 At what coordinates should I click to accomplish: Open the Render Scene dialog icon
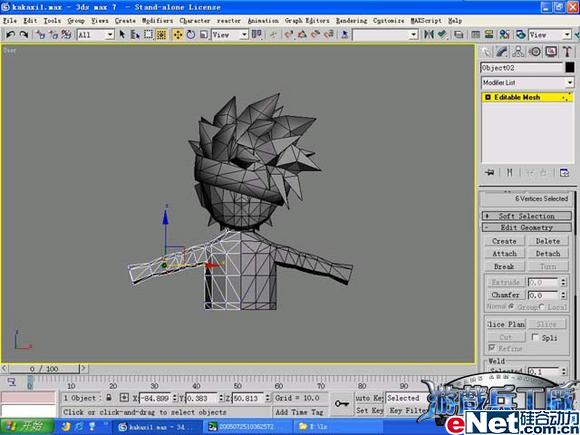[520, 34]
